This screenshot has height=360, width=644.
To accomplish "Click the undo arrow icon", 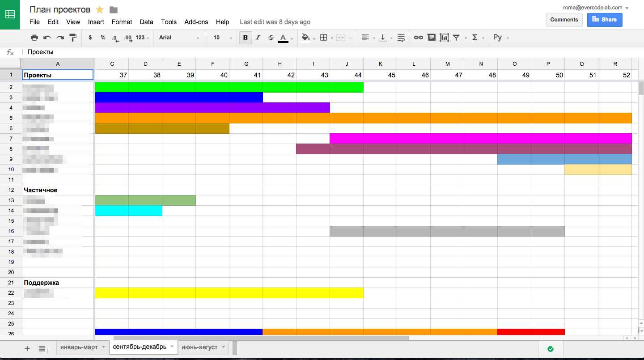I will [47, 38].
